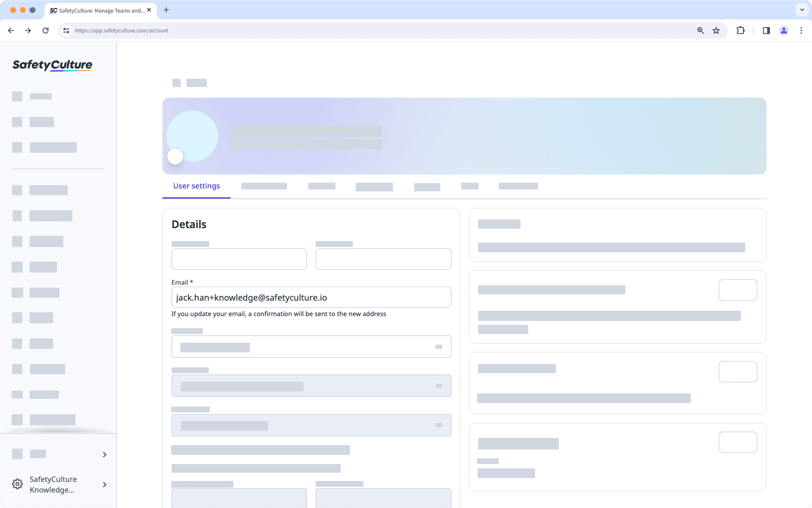Click the profile avatar edit button

[175, 156]
